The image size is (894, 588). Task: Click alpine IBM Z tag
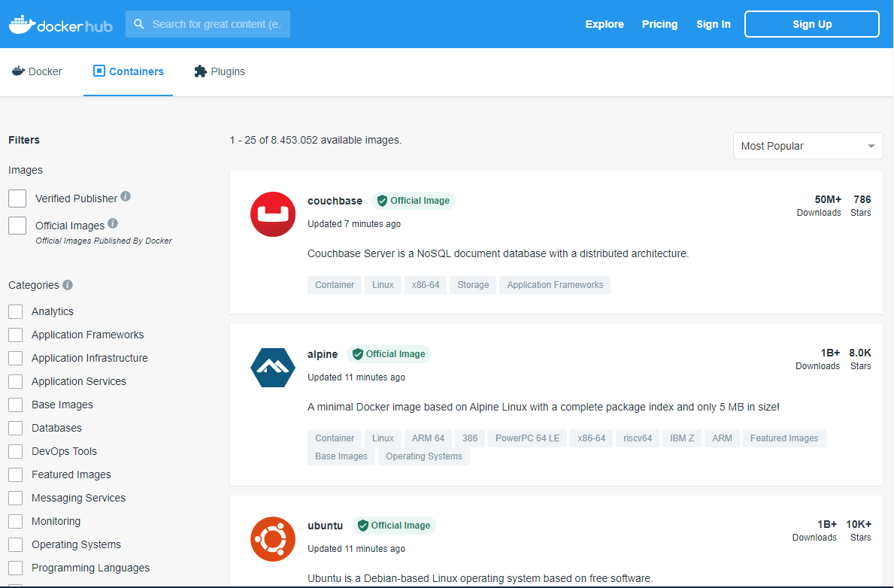coord(682,438)
